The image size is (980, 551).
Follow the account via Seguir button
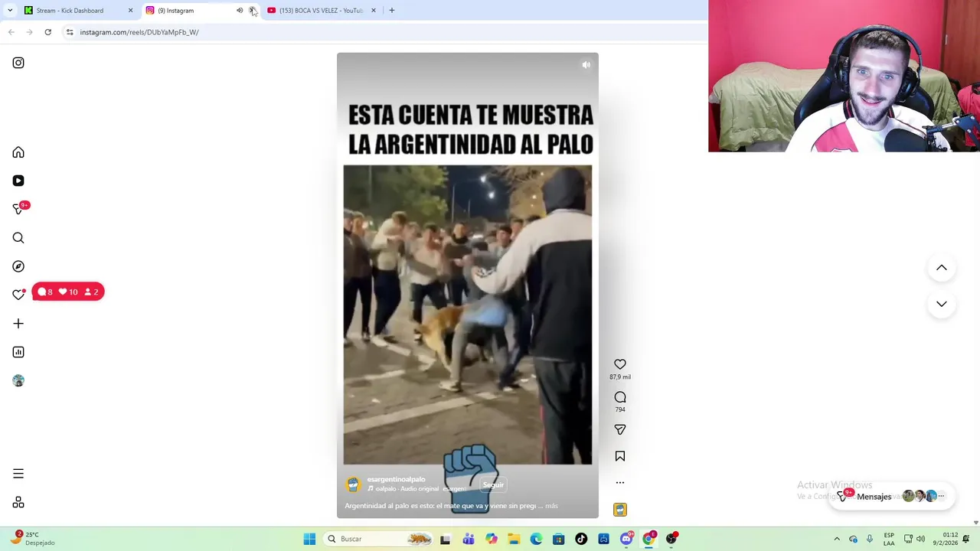[x=493, y=484]
